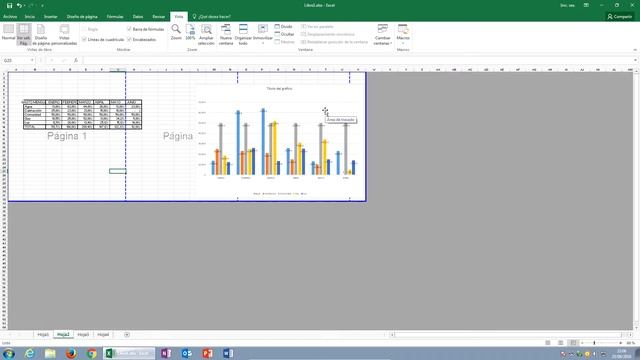Screen dimensions: 640x360
Task: Open Vistas personalizadas dialog
Action: coord(64,34)
